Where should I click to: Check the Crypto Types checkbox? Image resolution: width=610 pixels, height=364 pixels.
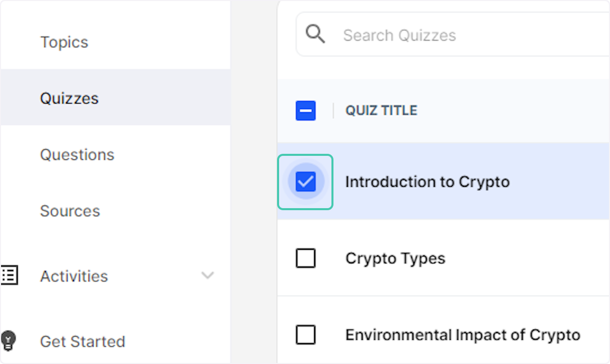click(x=306, y=258)
